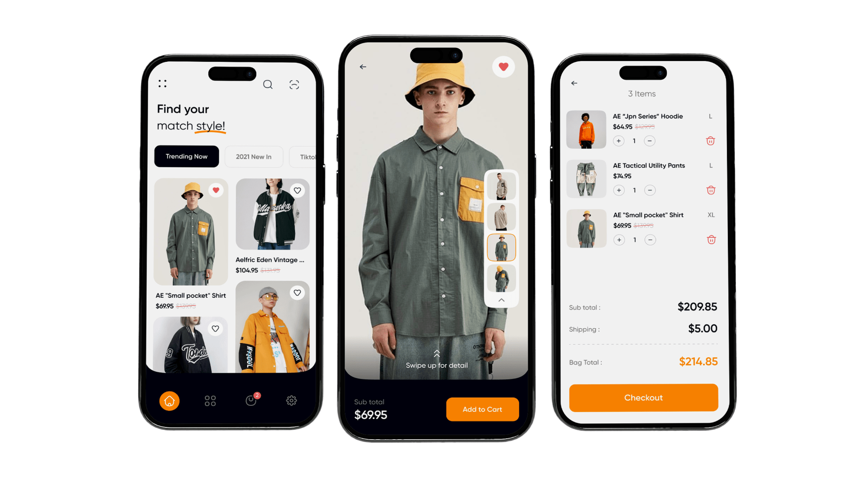Select Trending Now tab on home screen

pos(187,157)
